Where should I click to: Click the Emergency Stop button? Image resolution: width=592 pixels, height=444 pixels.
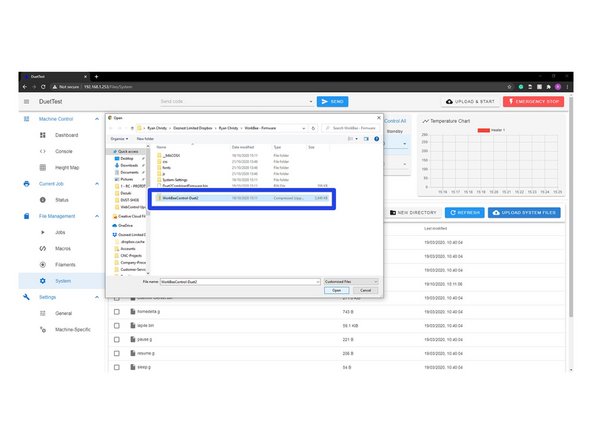pos(533,102)
